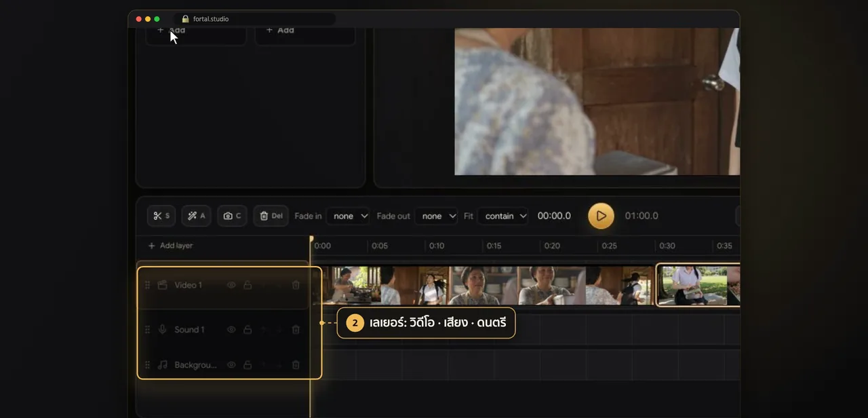Viewport: 868px width, 418px height.
Task: Click the clapperboard icon of Video 1
Action: [162, 285]
